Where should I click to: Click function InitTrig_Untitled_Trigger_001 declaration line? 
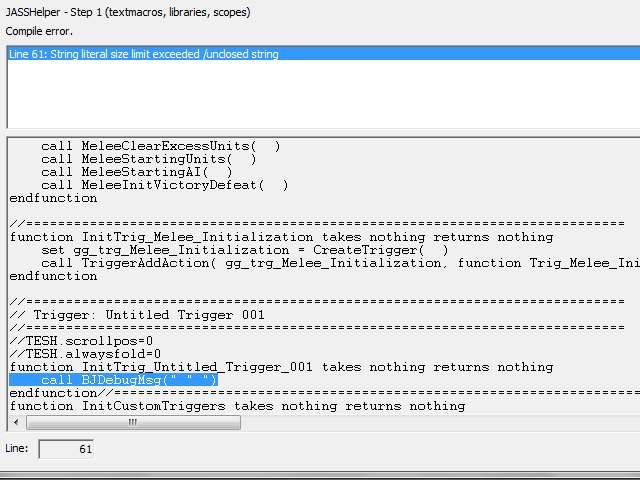[281, 367]
